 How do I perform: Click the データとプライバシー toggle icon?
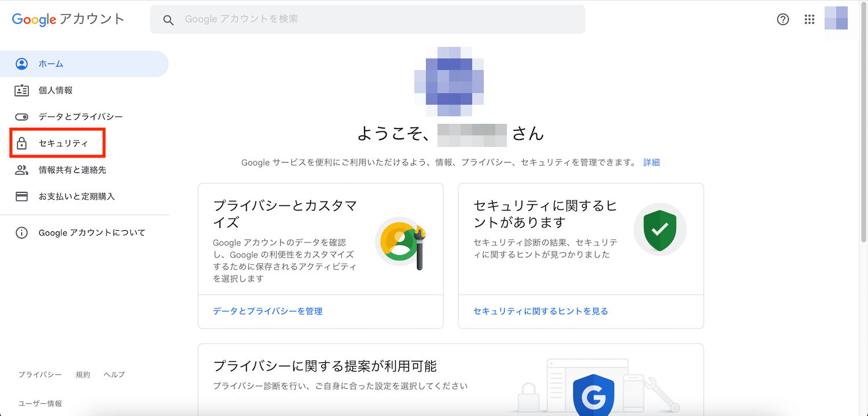[21, 117]
